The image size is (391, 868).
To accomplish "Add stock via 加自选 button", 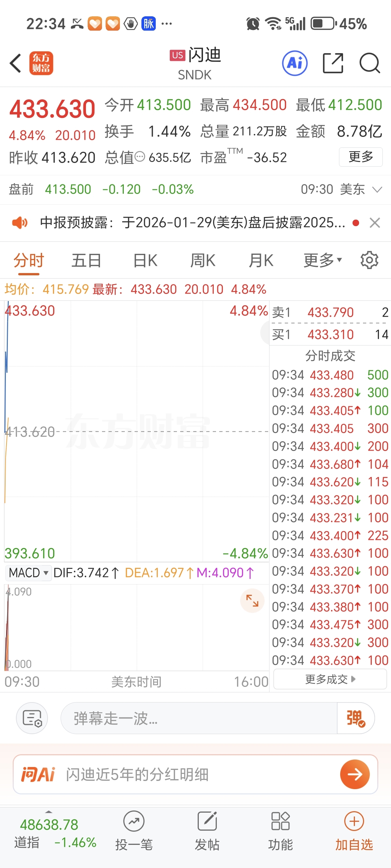I will [x=354, y=830].
